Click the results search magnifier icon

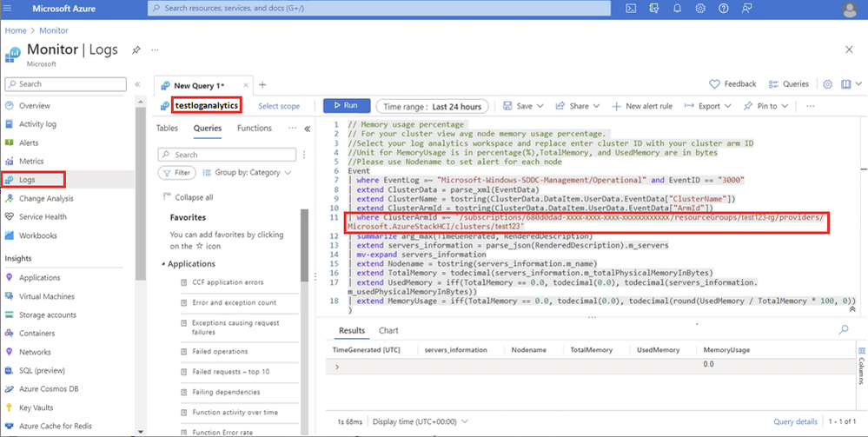[844, 330]
